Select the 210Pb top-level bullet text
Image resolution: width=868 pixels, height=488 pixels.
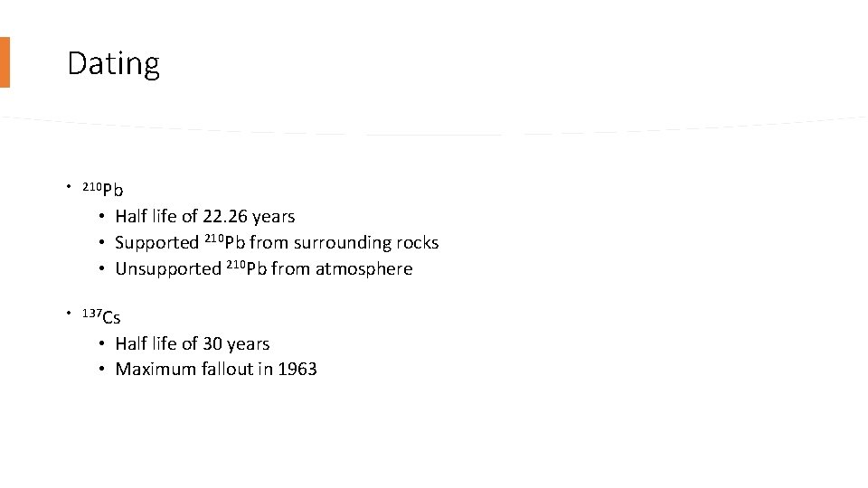point(103,189)
